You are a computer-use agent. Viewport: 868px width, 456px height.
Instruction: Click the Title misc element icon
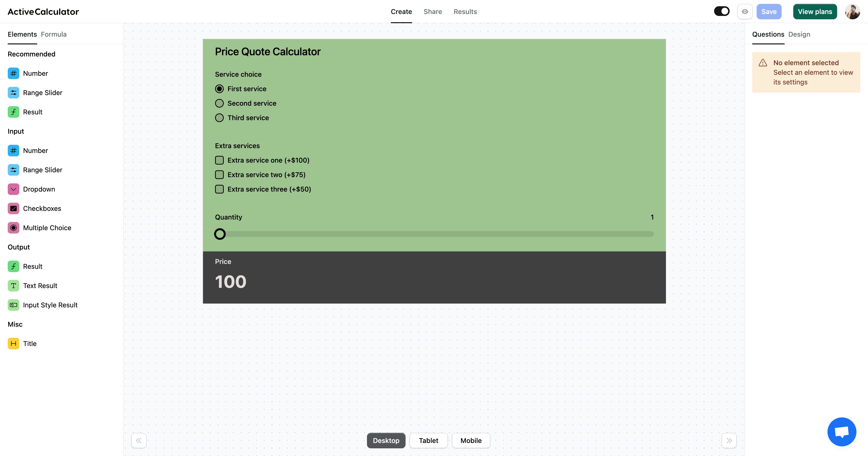13,343
